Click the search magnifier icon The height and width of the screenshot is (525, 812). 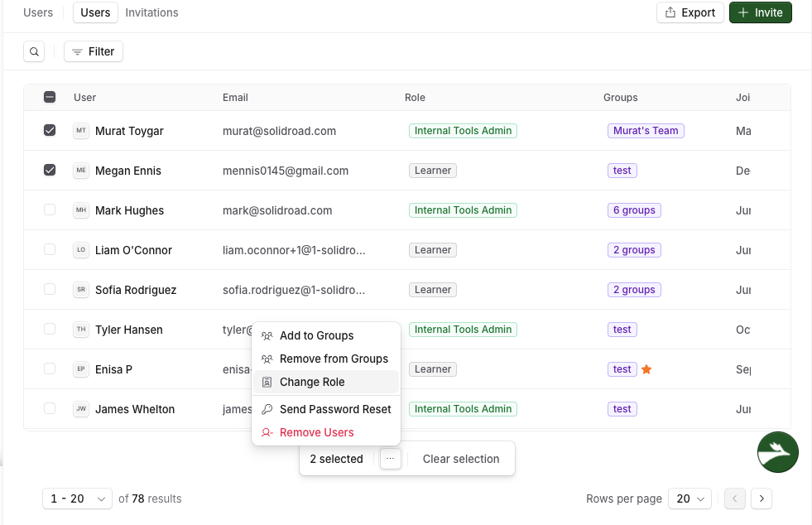(34, 51)
